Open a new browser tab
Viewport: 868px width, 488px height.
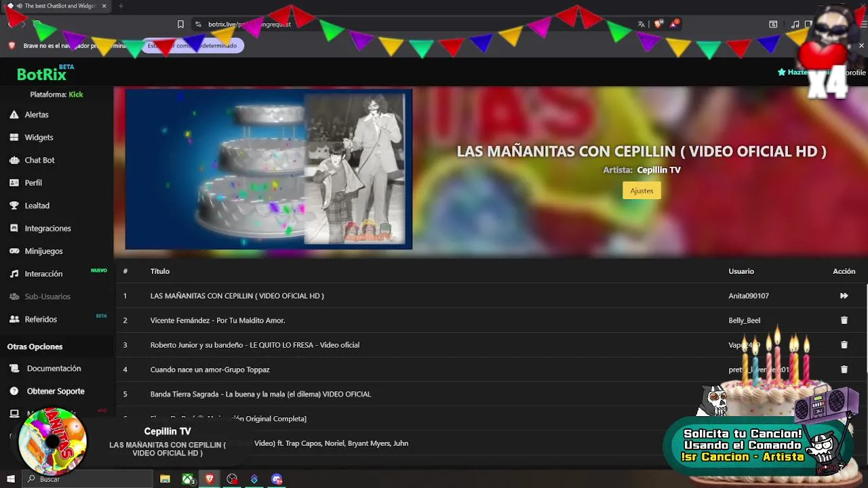tap(121, 6)
